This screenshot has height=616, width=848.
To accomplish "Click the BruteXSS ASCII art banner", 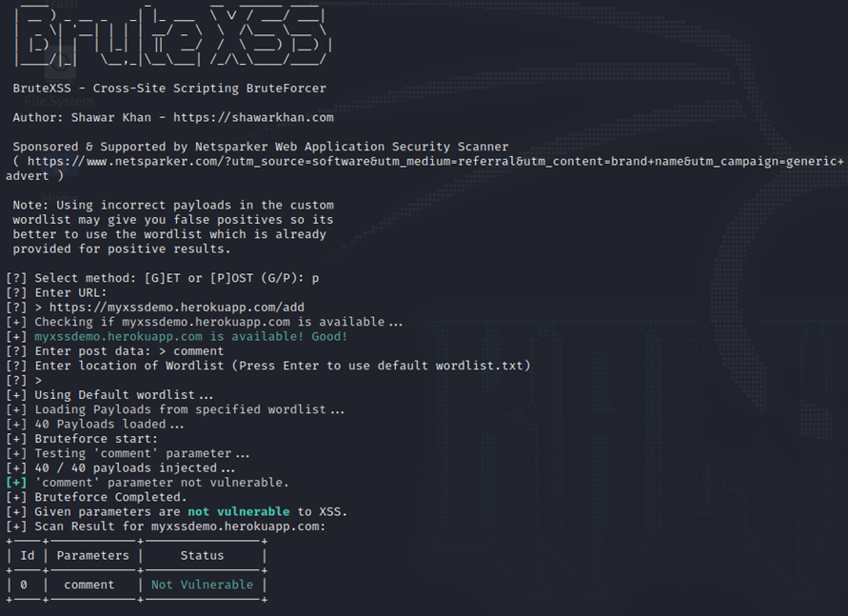I will [x=172, y=35].
